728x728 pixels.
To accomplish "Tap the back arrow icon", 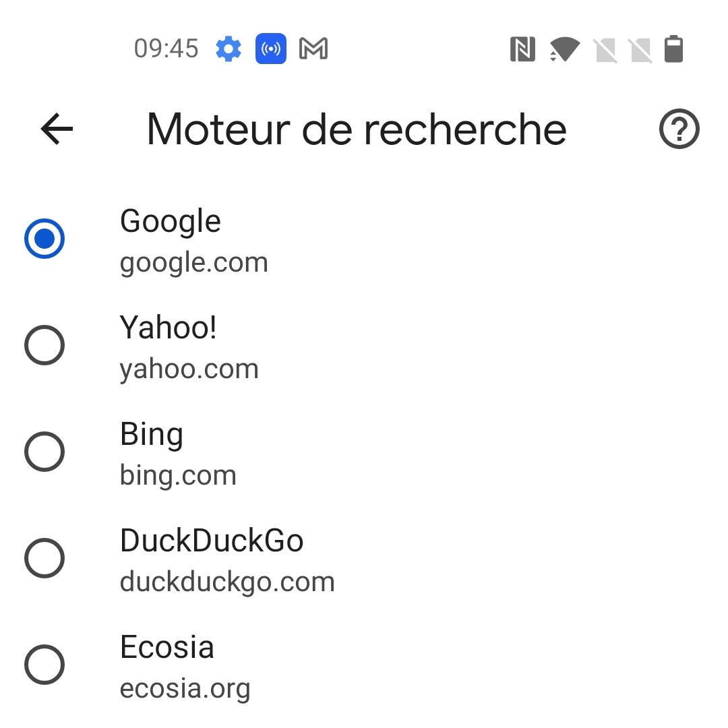I will pyautogui.click(x=57, y=129).
